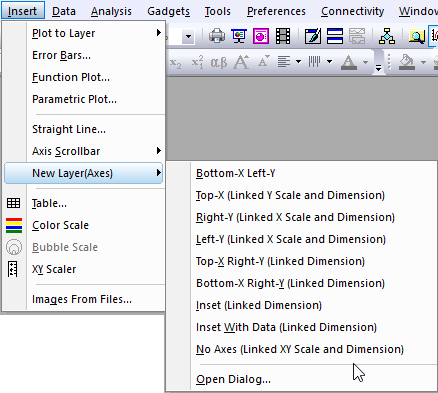438x393 pixels.
Task: Click Open Dialog... in the submenu
Action: 233,379
